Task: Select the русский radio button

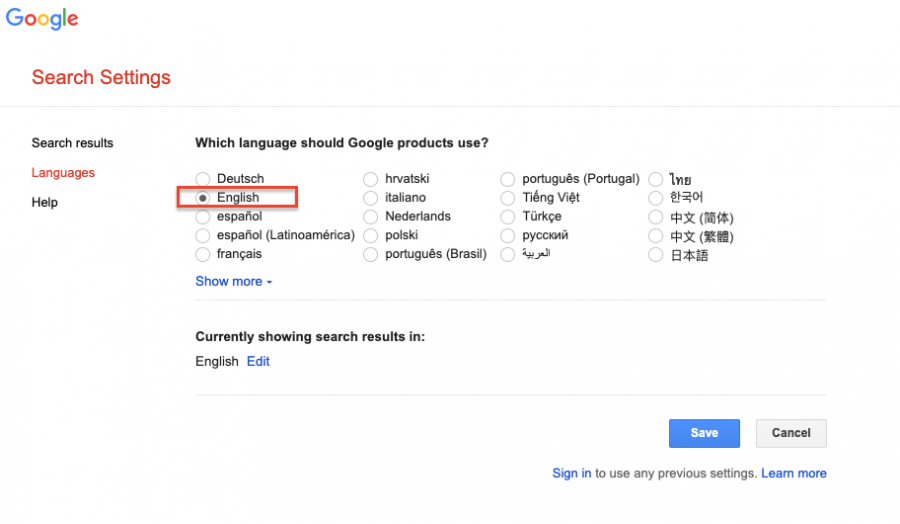Action: (507, 235)
